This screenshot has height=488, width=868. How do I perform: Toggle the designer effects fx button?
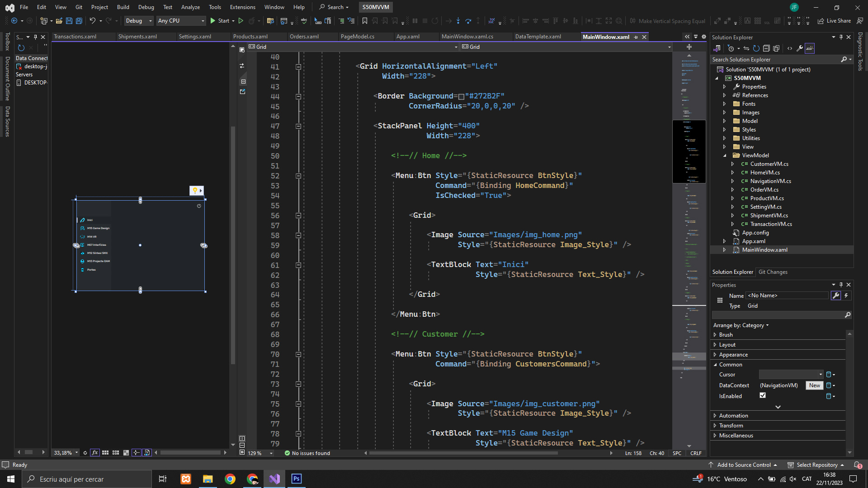[94, 452]
